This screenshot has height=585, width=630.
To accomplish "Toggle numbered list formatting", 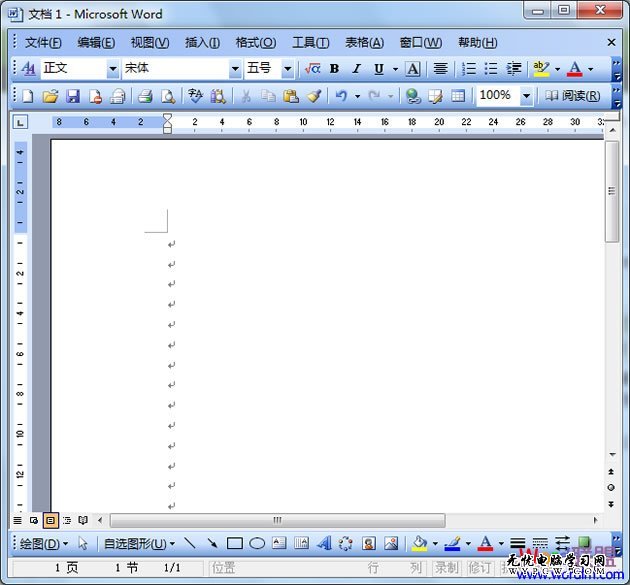I will [468, 69].
